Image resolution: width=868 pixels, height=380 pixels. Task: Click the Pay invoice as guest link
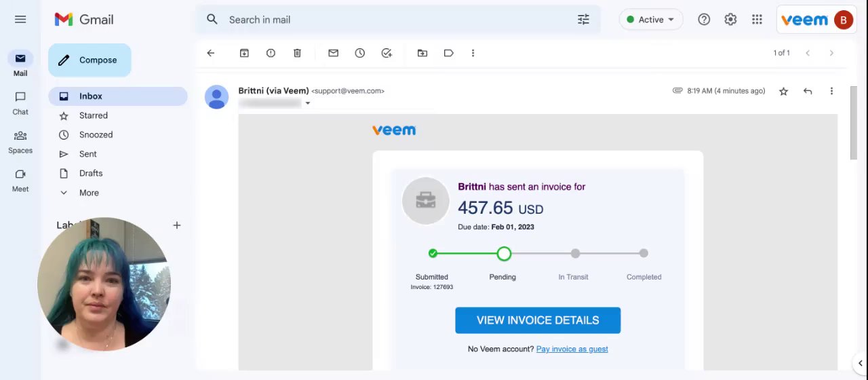[x=572, y=349]
